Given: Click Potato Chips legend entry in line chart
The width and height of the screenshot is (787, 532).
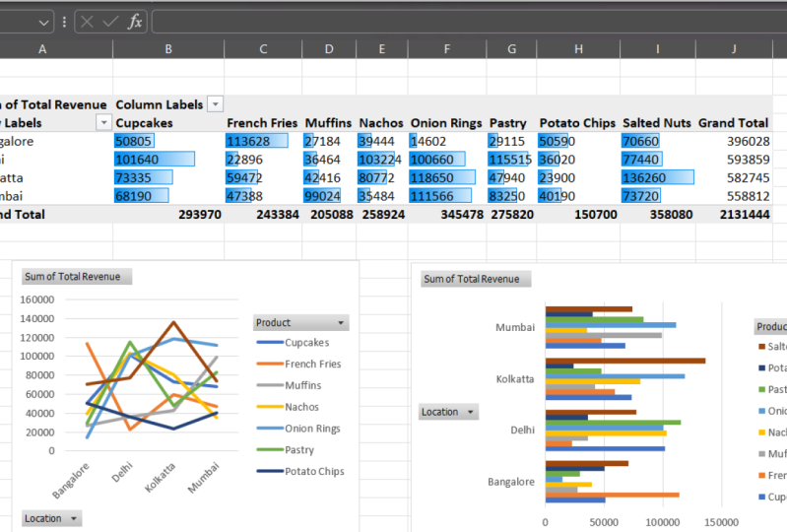Looking at the screenshot, I should pos(300,471).
